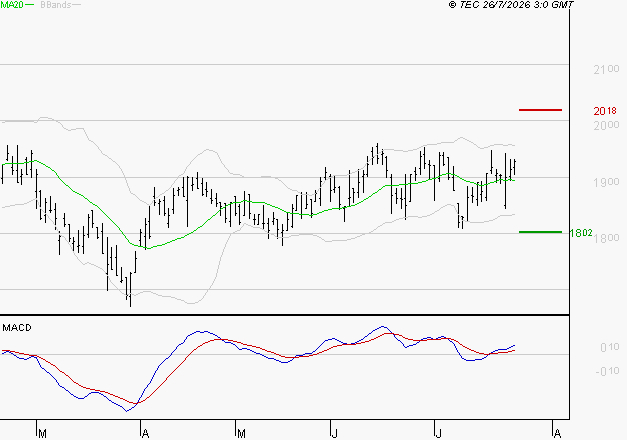627x440 pixels.
Task: Click the MACD indicator title
Action: point(17,328)
